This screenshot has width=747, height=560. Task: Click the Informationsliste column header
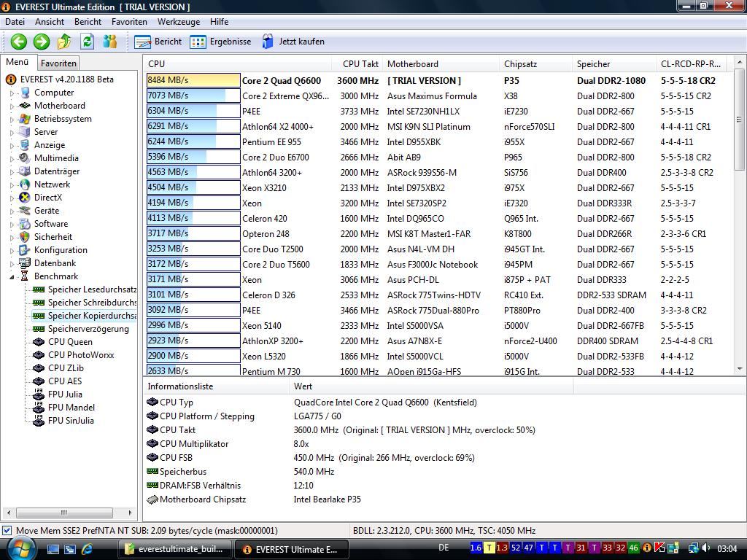point(216,386)
